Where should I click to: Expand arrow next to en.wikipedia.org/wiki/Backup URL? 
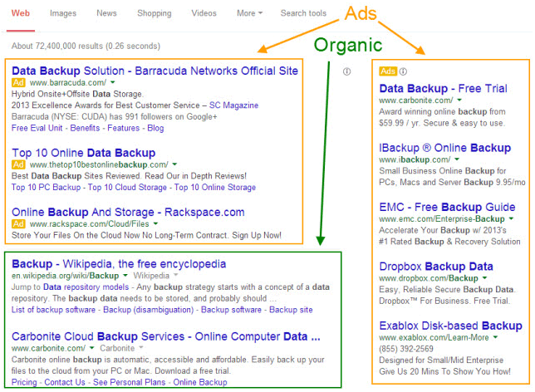pos(125,276)
